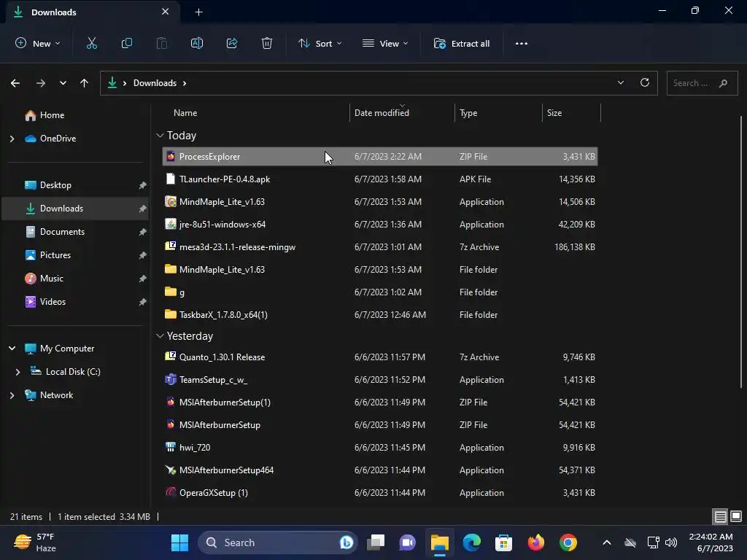Open the Windows Start button
This screenshot has width=747, height=560.
[179, 542]
